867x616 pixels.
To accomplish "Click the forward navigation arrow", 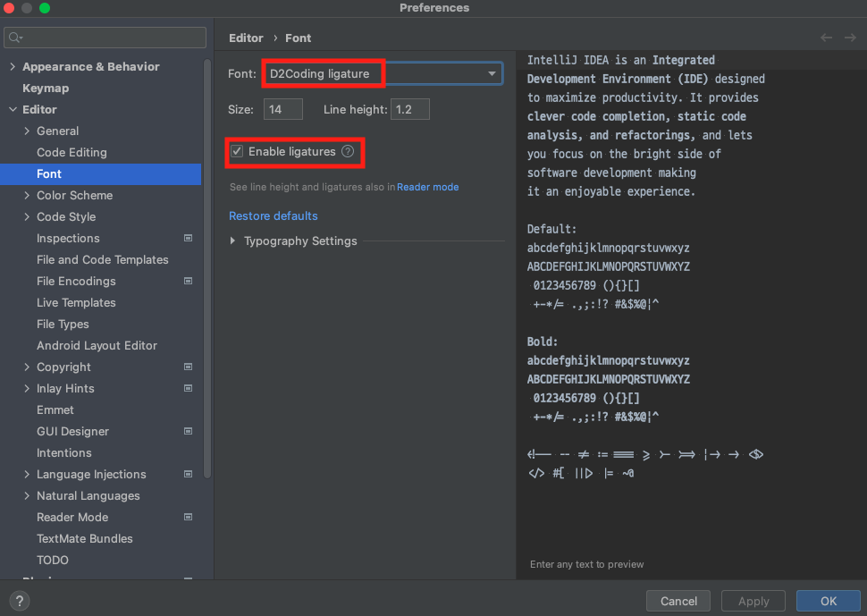I will pyautogui.click(x=850, y=38).
